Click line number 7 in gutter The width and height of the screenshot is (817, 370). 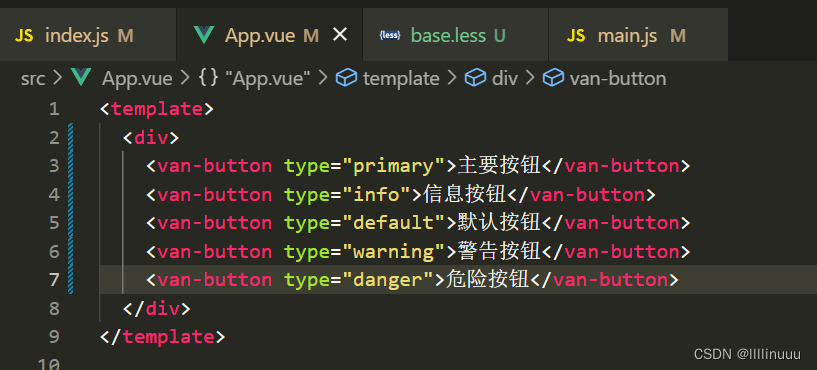point(54,280)
